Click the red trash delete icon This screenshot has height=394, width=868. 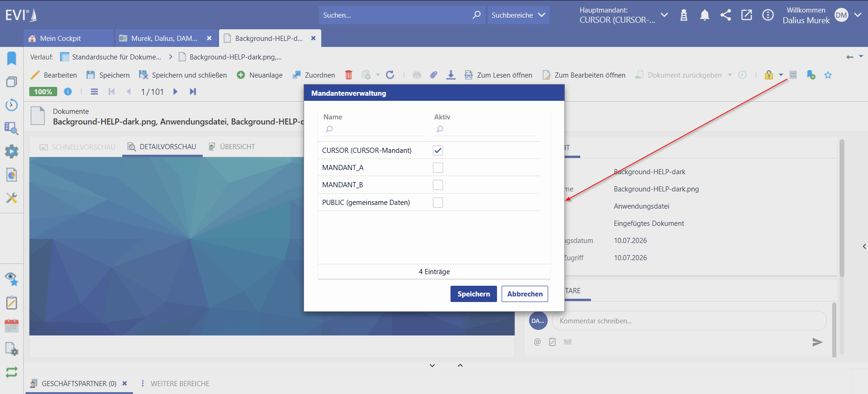click(349, 75)
